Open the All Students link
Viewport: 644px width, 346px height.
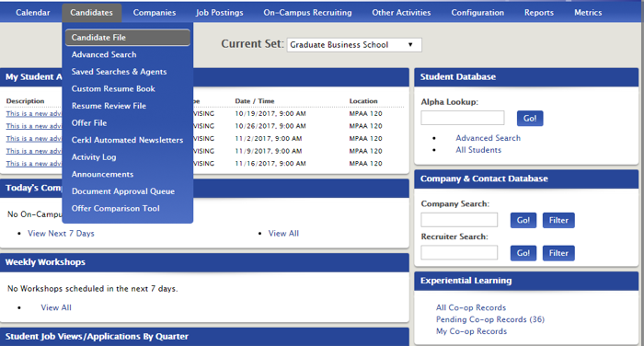tap(478, 150)
